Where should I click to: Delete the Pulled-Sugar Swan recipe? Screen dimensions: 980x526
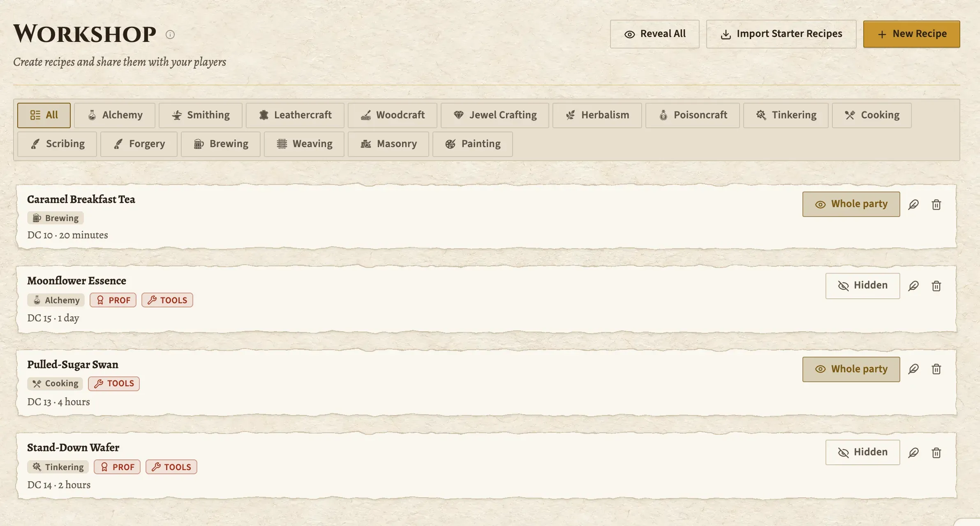[936, 369]
